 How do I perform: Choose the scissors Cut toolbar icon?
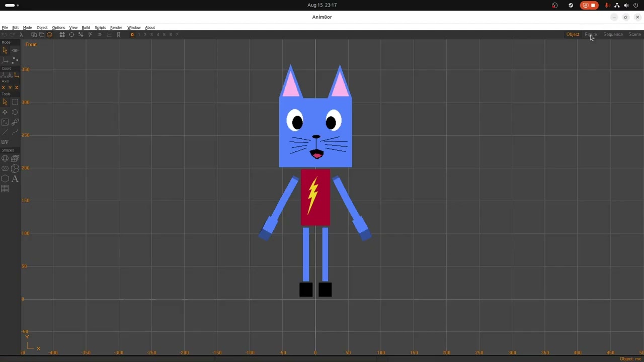(x=21, y=35)
